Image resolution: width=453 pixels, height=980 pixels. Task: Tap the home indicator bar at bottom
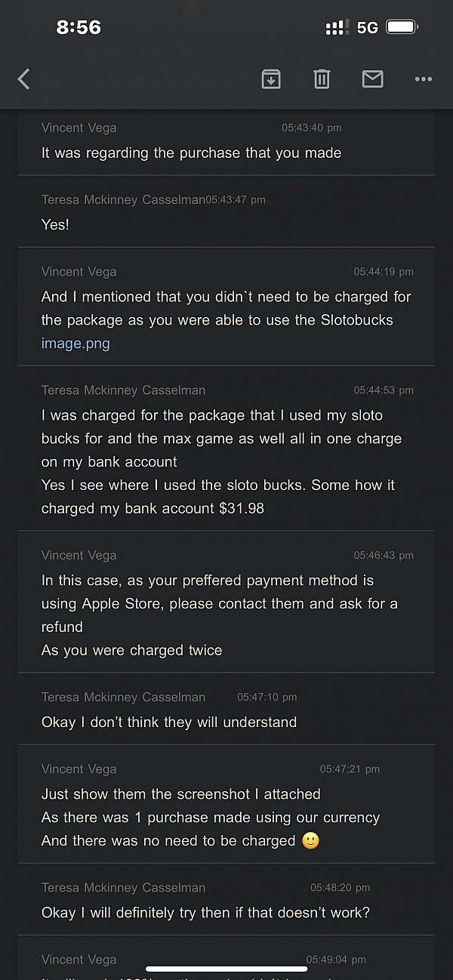(226, 969)
